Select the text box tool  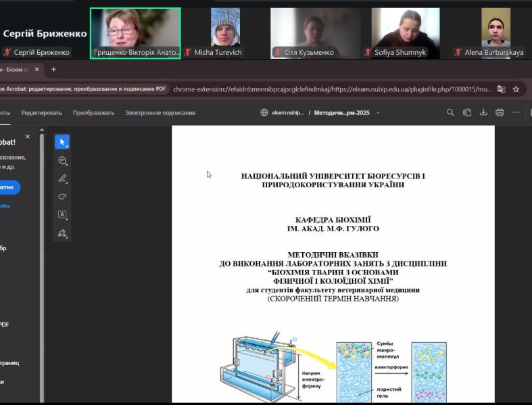coord(62,215)
